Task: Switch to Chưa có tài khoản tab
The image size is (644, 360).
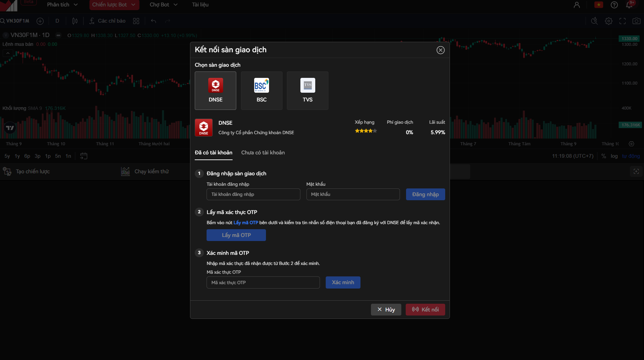Action: click(263, 153)
